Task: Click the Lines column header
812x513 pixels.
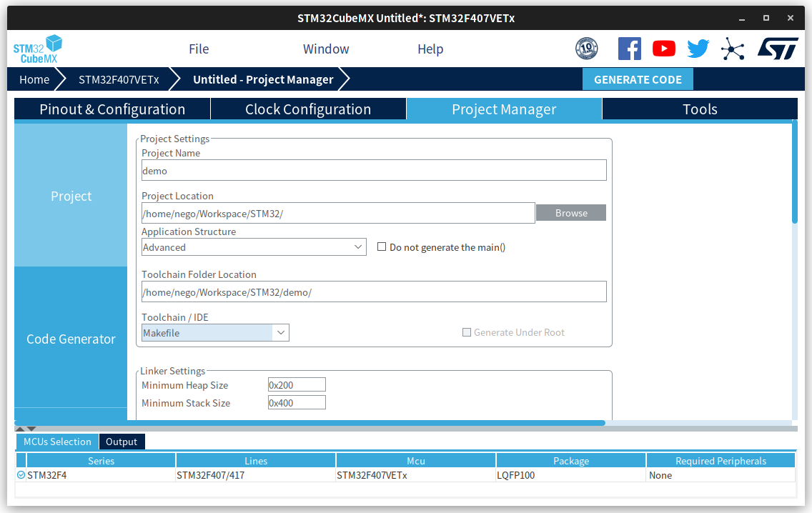Action: (256, 460)
